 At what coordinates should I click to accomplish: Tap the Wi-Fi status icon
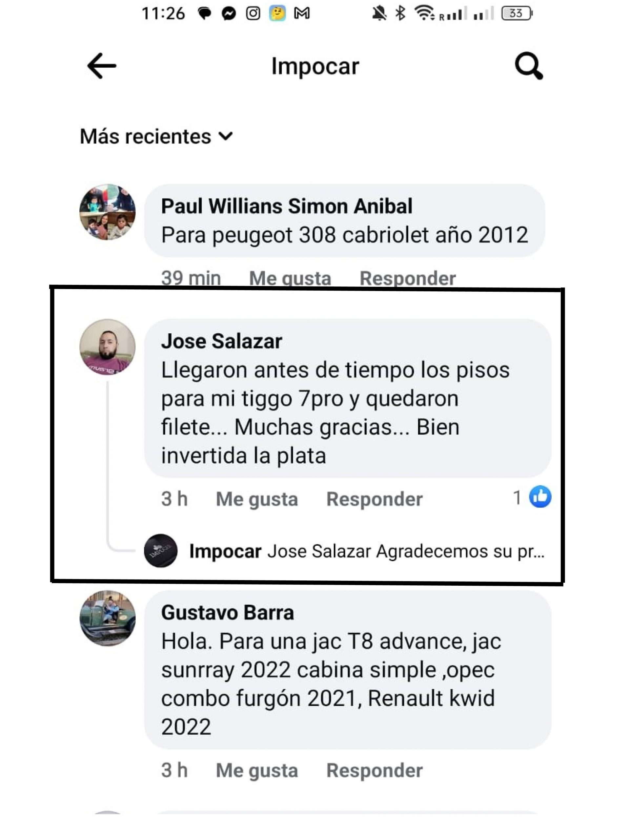coord(425,13)
